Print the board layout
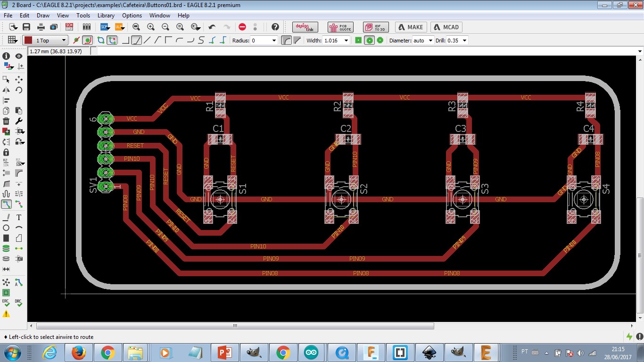Image resolution: width=644 pixels, height=362 pixels. pyautogui.click(x=41, y=27)
